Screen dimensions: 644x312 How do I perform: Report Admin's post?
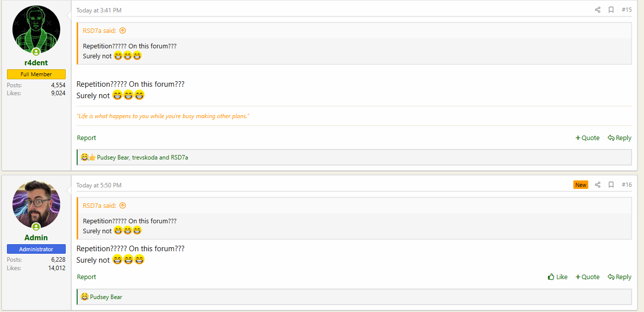click(87, 277)
